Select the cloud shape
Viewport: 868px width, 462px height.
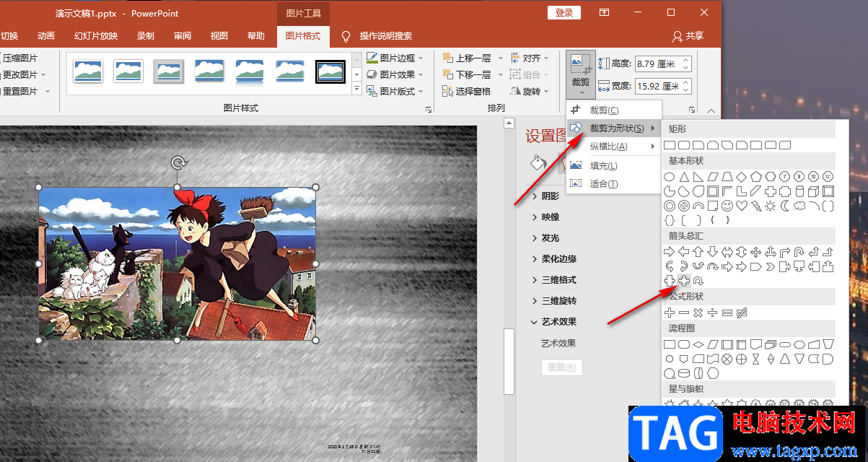pyautogui.click(x=799, y=206)
